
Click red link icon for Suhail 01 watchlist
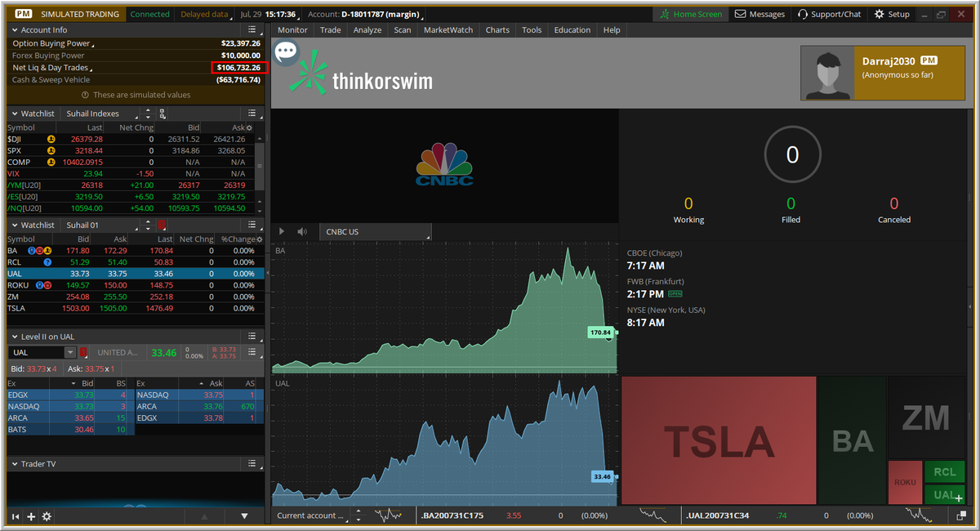162,225
